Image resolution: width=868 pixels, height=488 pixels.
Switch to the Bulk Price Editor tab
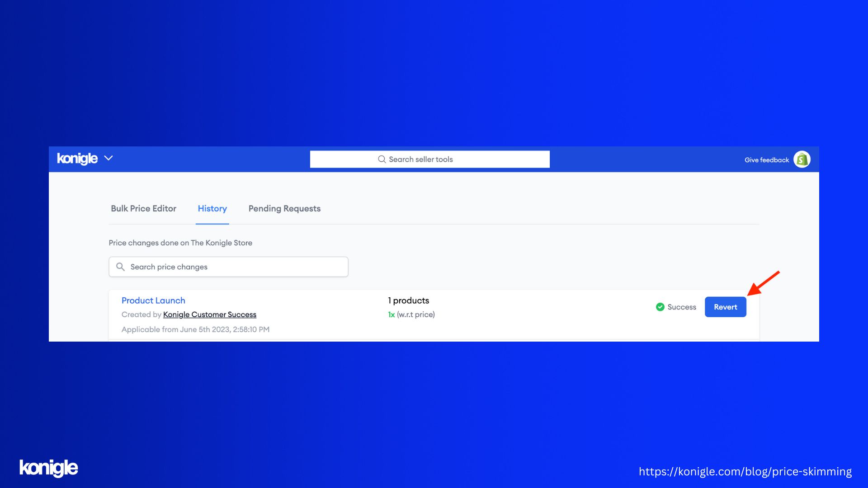pyautogui.click(x=143, y=208)
